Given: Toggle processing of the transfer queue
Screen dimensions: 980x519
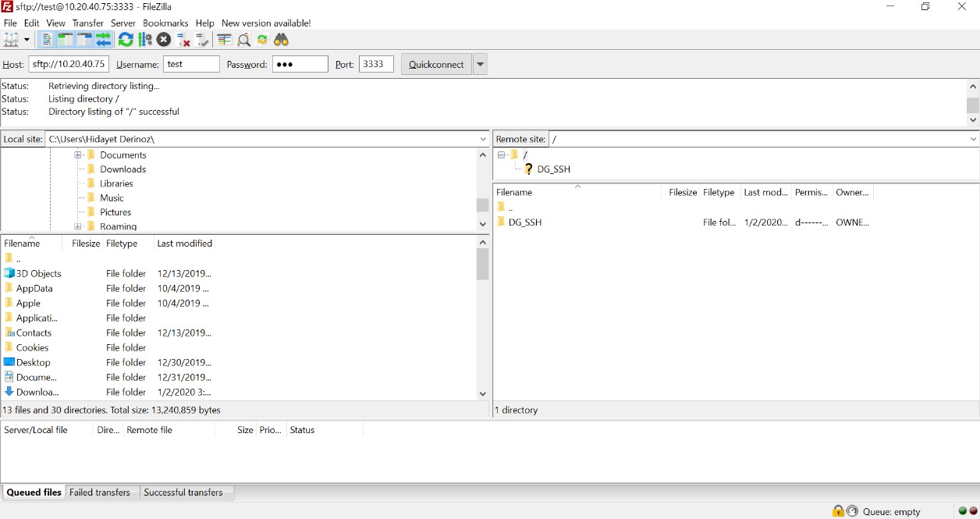Looking at the screenshot, I should tap(145, 40).
